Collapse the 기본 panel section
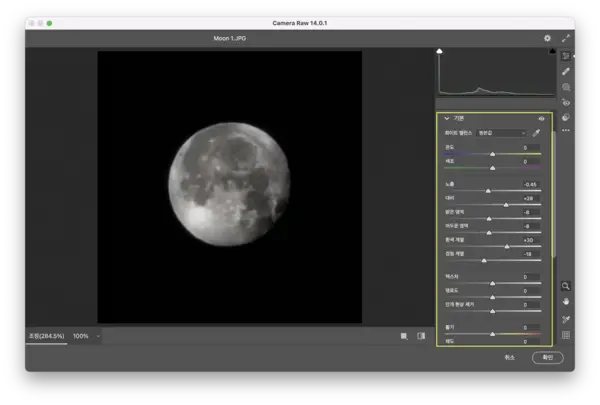Image resolution: width=600 pixels, height=405 pixels. (x=447, y=118)
